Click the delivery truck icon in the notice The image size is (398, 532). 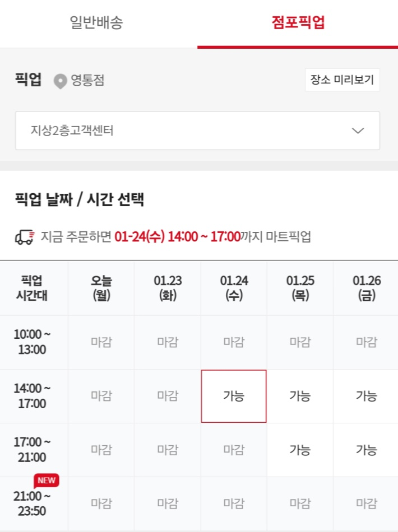(24, 236)
